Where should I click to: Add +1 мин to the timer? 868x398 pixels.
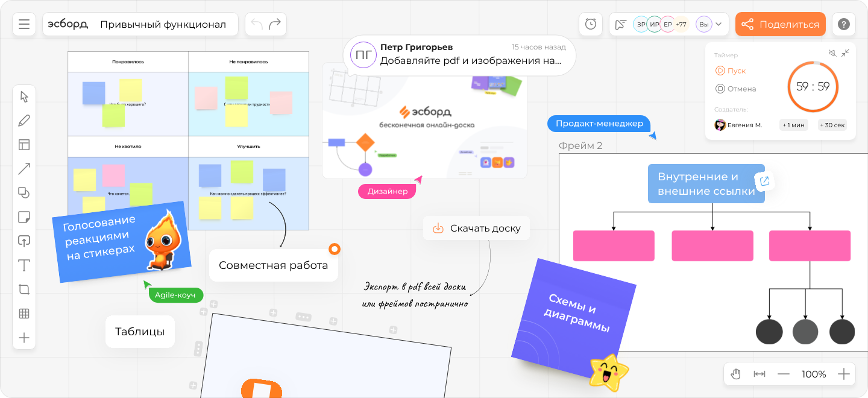[793, 125]
